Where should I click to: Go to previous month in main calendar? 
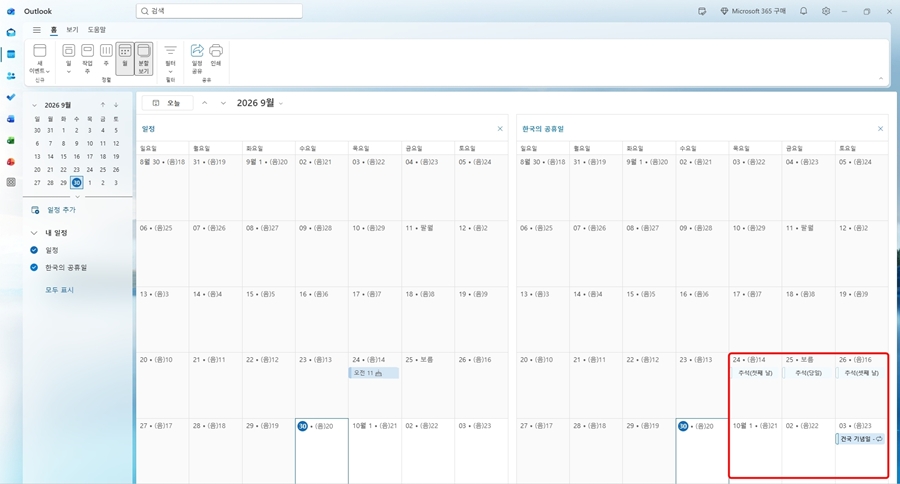(x=205, y=103)
